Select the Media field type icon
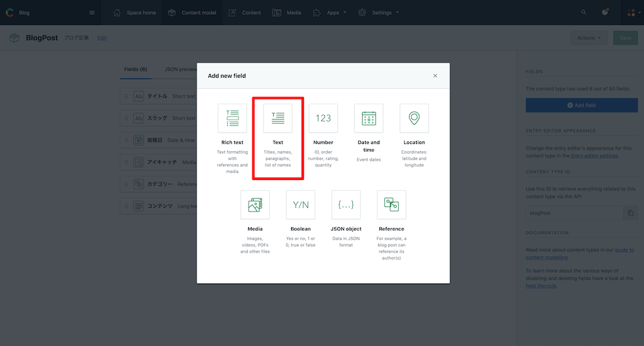This screenshot has height=346, width=644. pyautogui.click(x=255, y=205)
